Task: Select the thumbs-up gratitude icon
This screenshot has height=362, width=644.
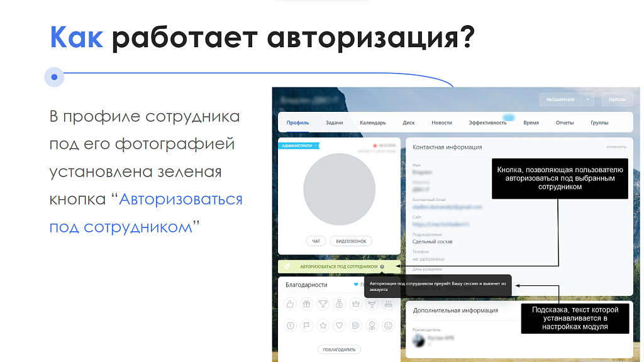Action: [x=290, y=304]
